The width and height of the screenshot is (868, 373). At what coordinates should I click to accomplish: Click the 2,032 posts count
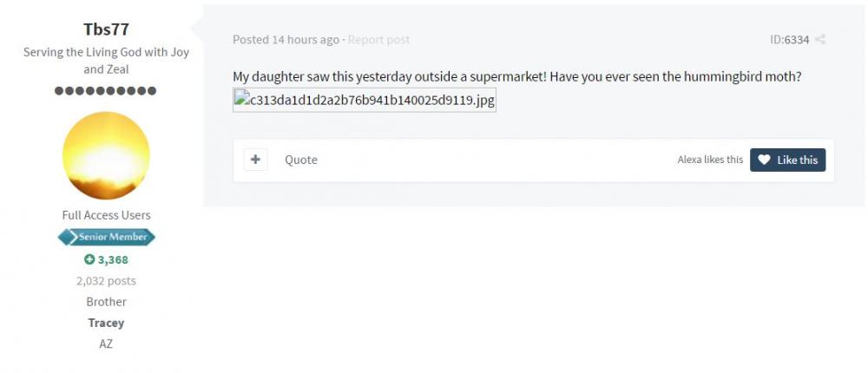tap(106, 281)
